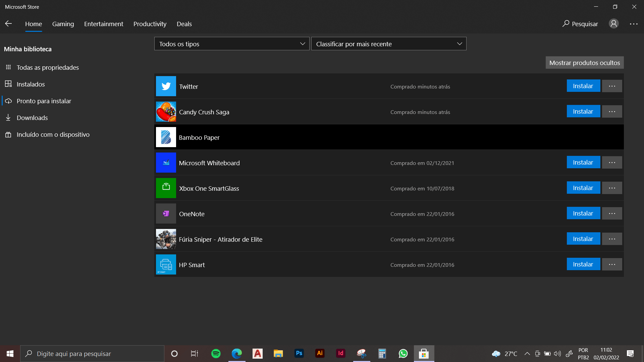Open the top-right See more menu
The width and height of the screenshot is (644, 362).
click(x=634, y=24)
